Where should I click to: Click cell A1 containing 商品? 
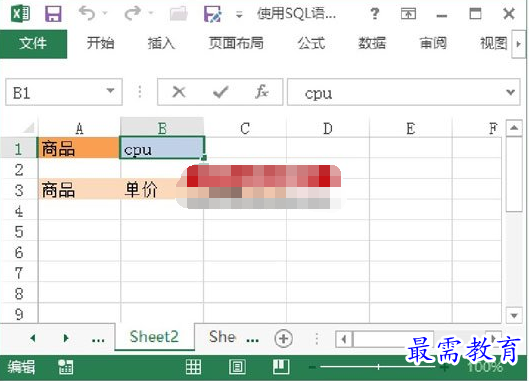point(79,147)
